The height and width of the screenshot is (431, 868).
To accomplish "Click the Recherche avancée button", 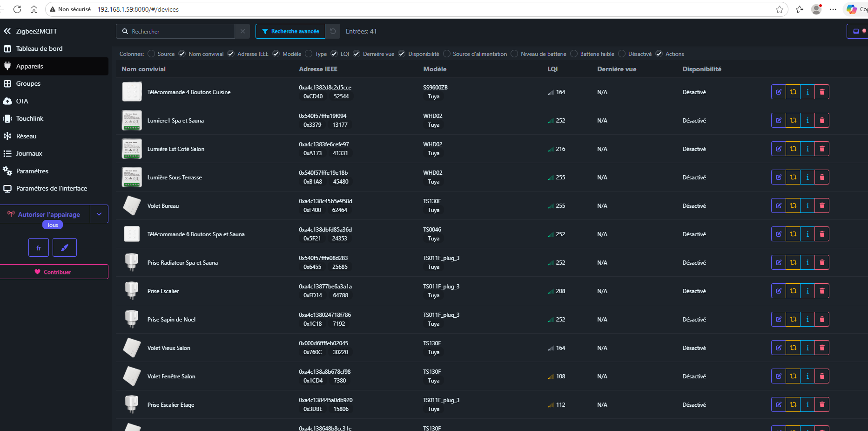I will 290,32.
